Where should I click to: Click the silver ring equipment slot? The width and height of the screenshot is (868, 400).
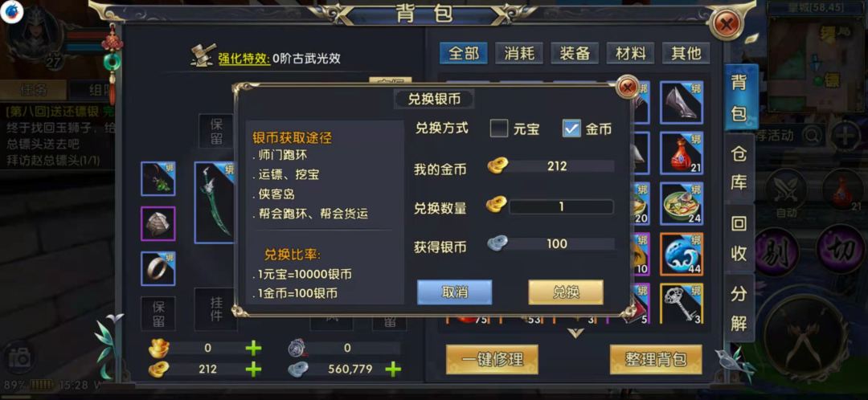click(x=158, y=268)
